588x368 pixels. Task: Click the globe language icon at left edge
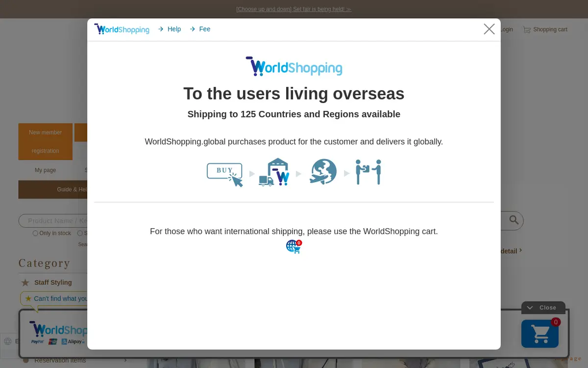tap(8, 341)
